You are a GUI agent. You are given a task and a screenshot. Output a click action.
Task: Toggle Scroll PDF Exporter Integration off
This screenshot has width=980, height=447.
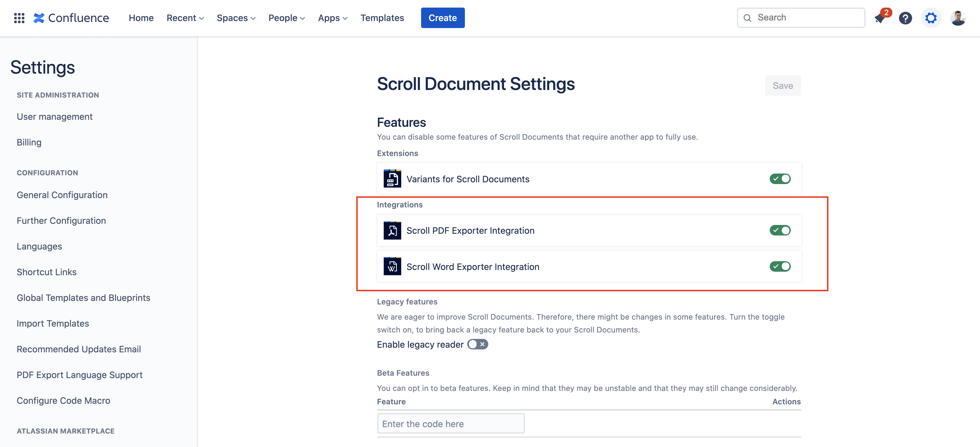[780, 230]
